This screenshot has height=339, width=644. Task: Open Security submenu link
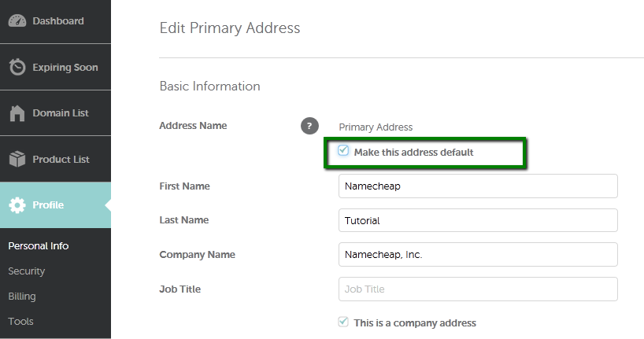point(26,271)
